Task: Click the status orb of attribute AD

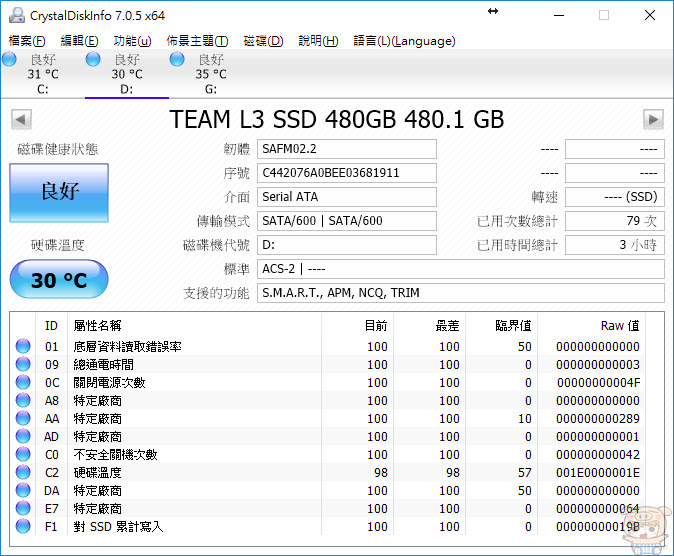Action: pyautogui.click(x=23, y=436)
